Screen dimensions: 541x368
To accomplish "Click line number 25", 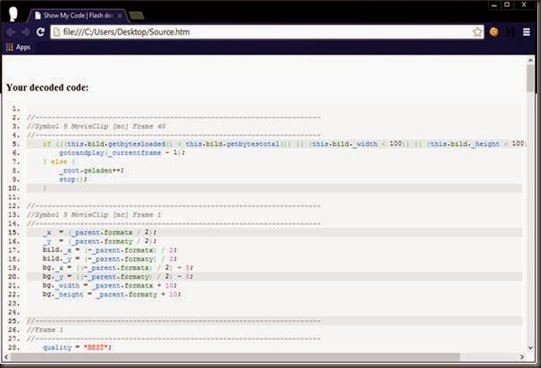I will [x=14, y=321].
